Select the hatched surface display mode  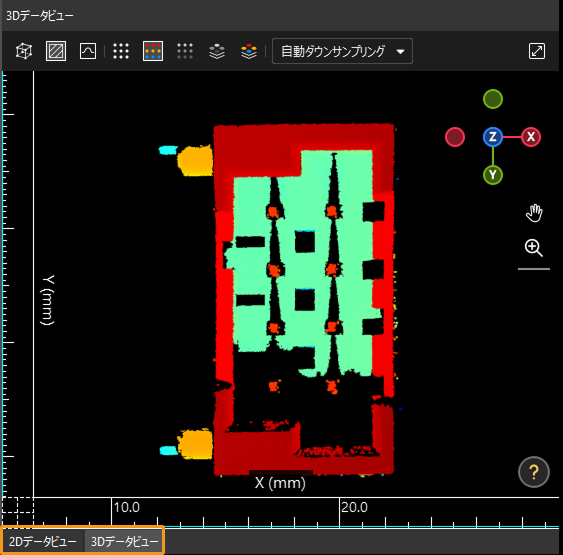pos(56,51)
